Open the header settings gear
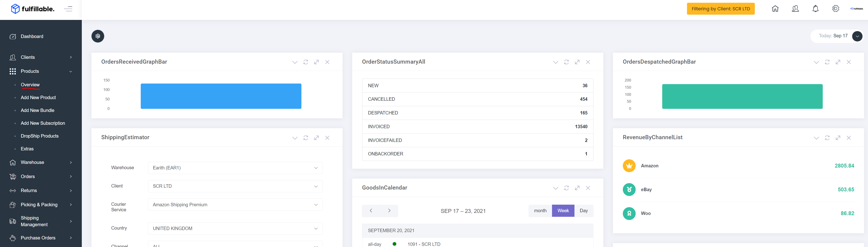This screenshot has width=868, height=247. pos(836,9)
